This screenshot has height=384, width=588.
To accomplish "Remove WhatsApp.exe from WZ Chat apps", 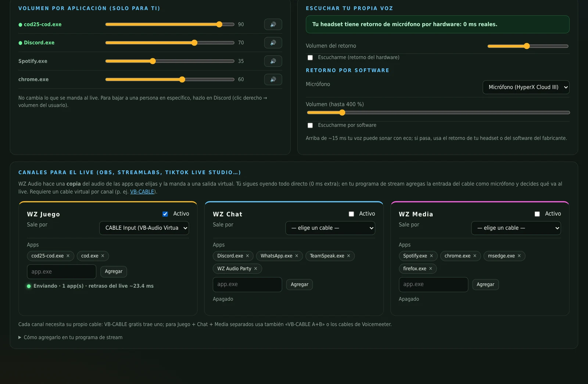I will point(297,256).
